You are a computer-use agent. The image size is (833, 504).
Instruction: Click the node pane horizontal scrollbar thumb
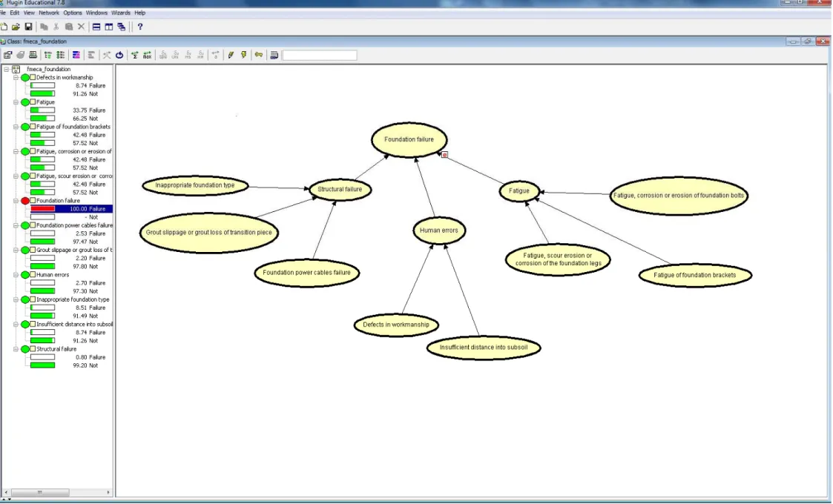click(40, 492)
